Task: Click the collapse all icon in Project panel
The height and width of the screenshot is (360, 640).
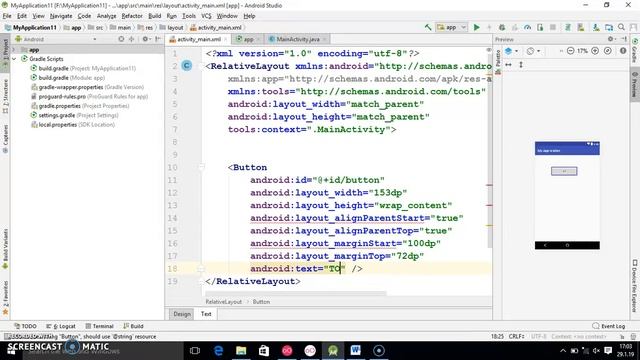Action: pyautogui.click(x=131, y=39)
